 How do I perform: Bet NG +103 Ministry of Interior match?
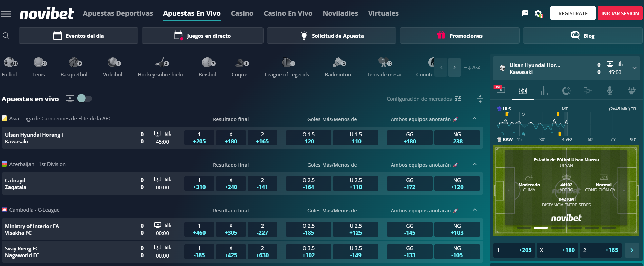click(457, 229)
